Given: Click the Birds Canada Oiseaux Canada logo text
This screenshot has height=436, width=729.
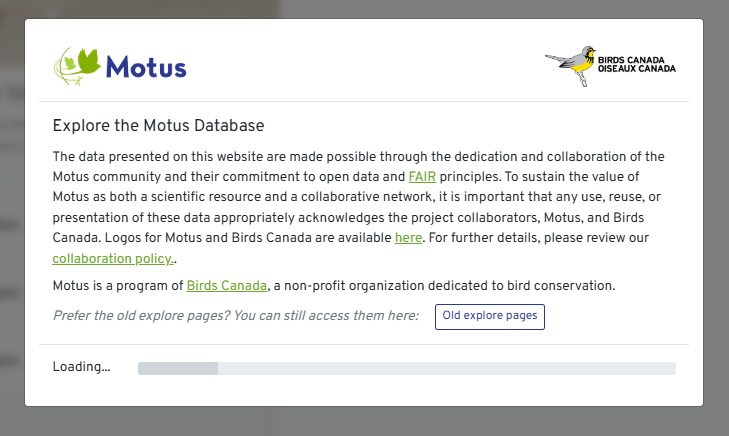Looking at the screenshot, I should coord(636,64).
